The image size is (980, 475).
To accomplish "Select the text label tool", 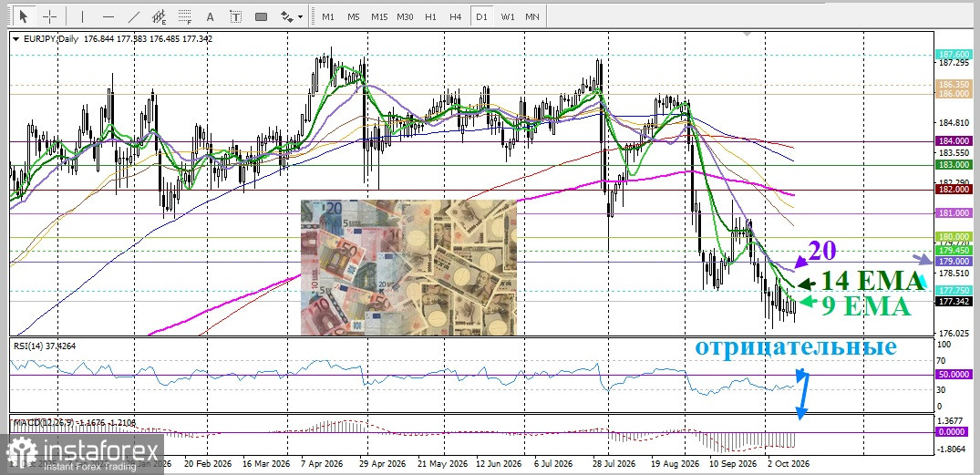I will [235, 16].
